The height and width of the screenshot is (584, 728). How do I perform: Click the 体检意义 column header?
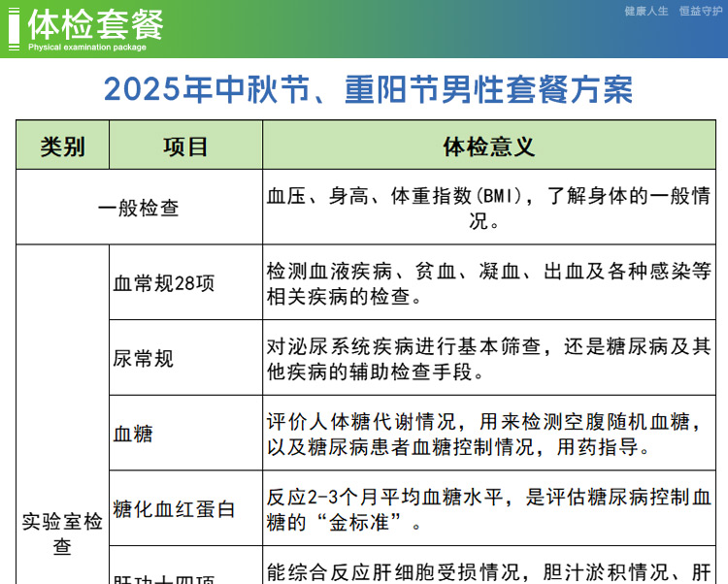tap(489, 146)
